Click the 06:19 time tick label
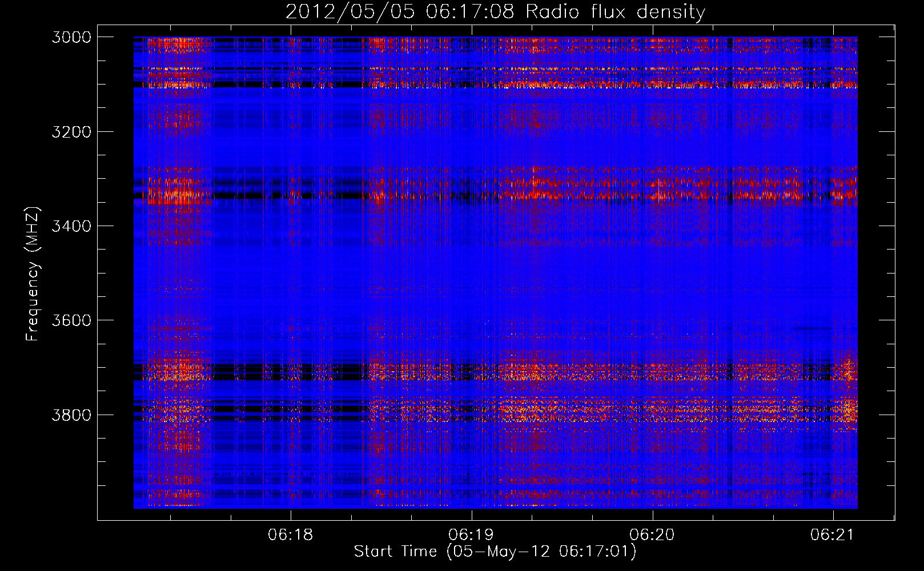Viewport: 924px width, 571px height. (x=471, y=535)
